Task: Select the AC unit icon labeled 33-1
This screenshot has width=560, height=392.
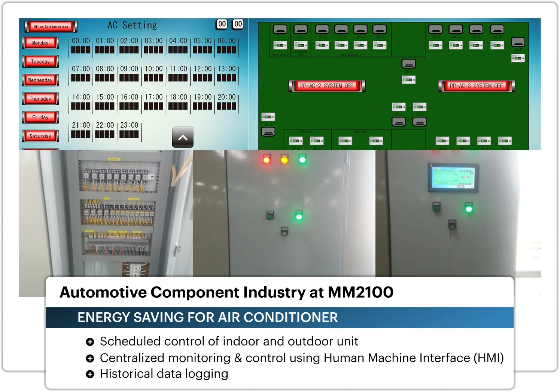Action: (x=435, y=29)
